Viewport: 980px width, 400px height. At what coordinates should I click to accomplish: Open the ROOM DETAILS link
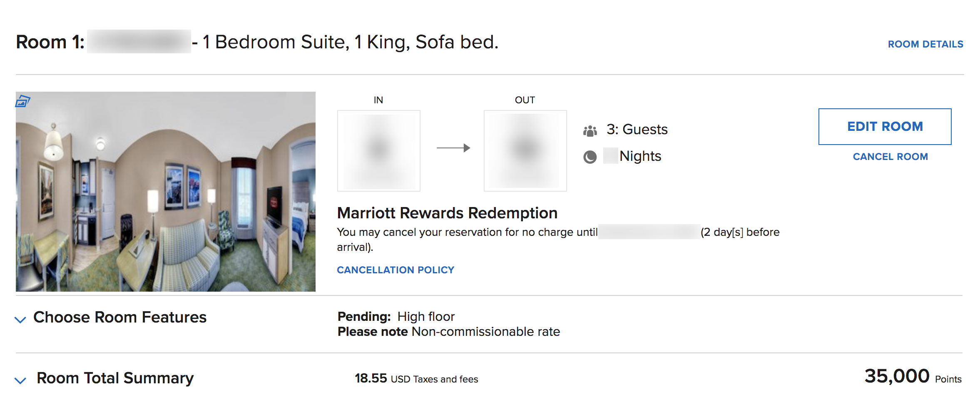[925, 44]
